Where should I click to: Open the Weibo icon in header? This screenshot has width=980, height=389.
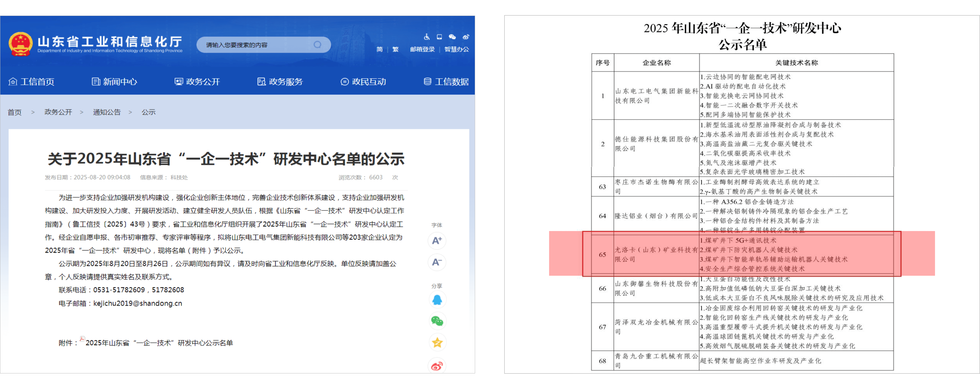pos(466,37)
